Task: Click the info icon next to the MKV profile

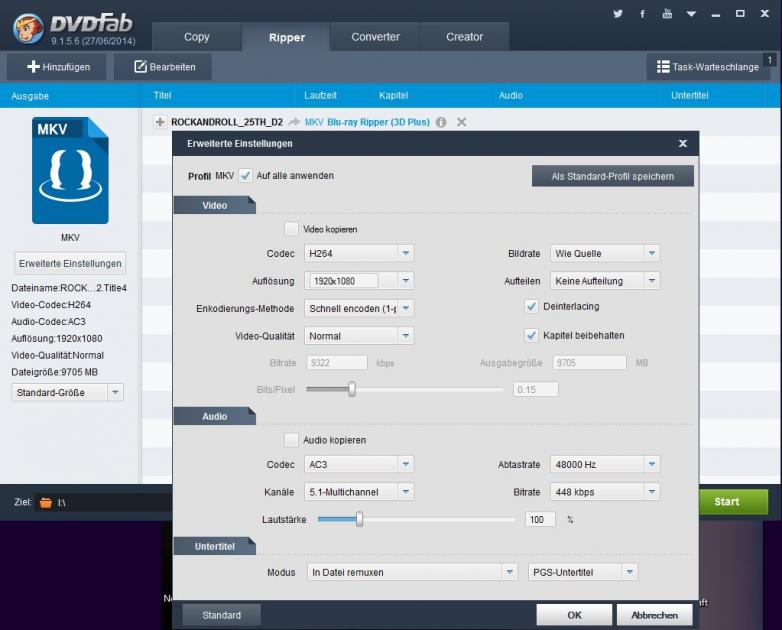Action: pyautogui.click(x=441, y=122)
